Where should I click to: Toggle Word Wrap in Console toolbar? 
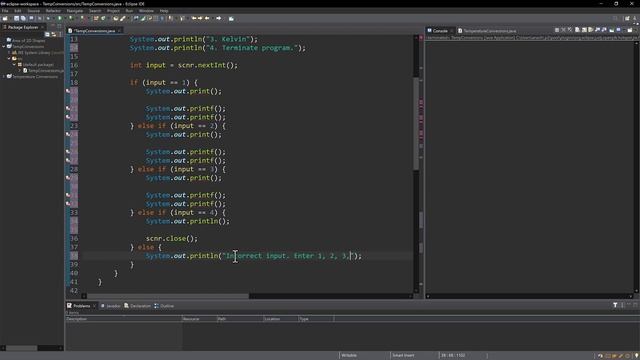click(591, 30)
